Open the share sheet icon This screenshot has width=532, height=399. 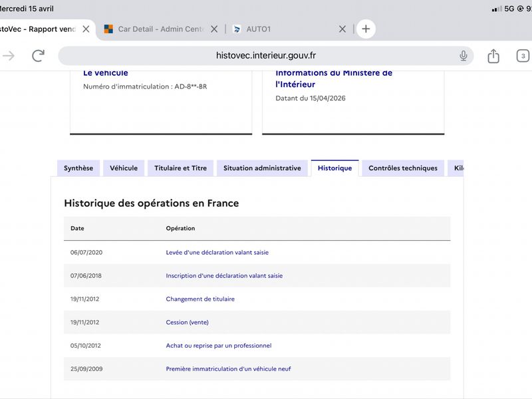point(493,56)
